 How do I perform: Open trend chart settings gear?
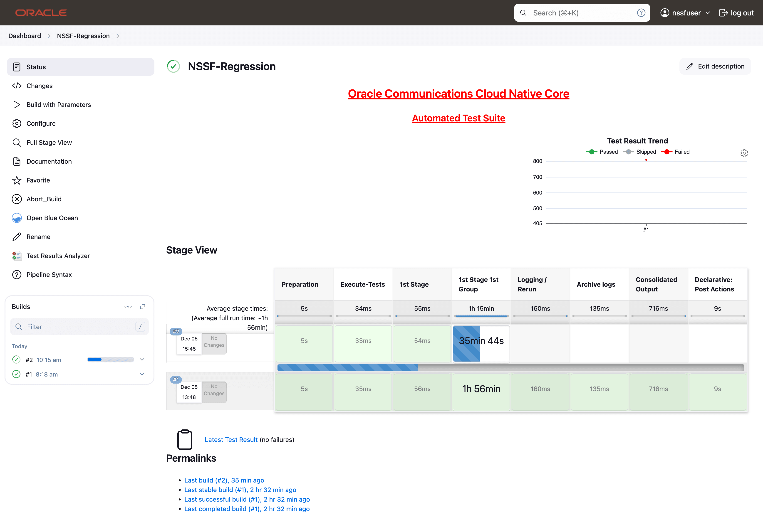(x=744, y=153)
